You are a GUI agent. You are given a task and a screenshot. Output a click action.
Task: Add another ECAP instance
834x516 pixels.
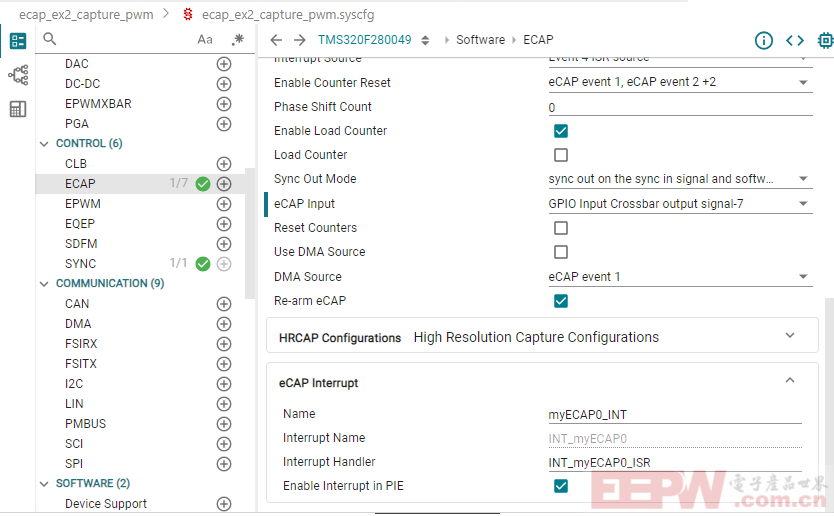click(x=224, y=184)
